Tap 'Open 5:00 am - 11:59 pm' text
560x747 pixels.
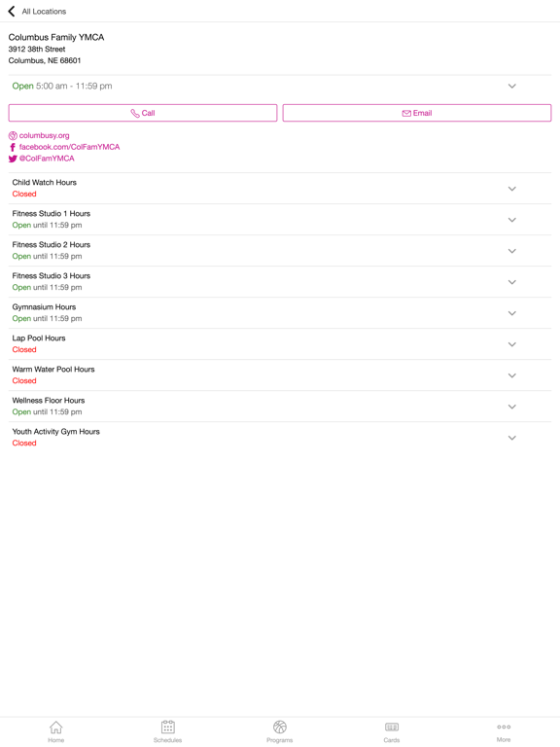[x=62, y=87]
